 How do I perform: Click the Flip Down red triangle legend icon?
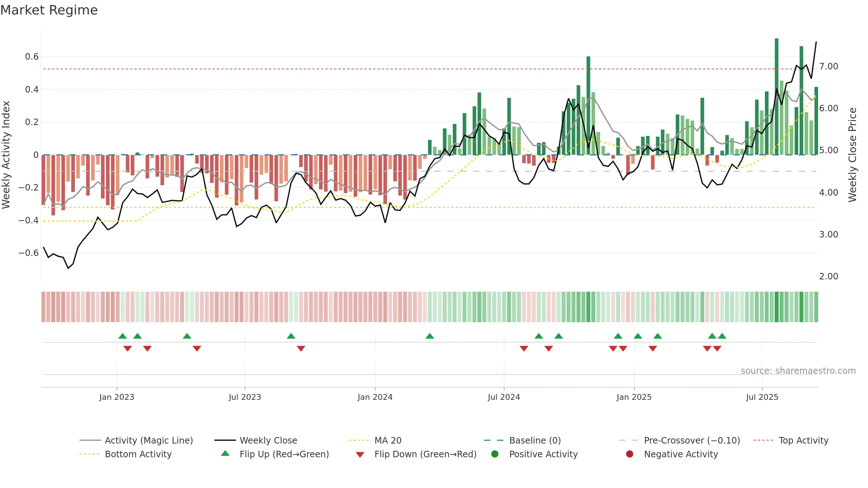(x=360, y=454)
